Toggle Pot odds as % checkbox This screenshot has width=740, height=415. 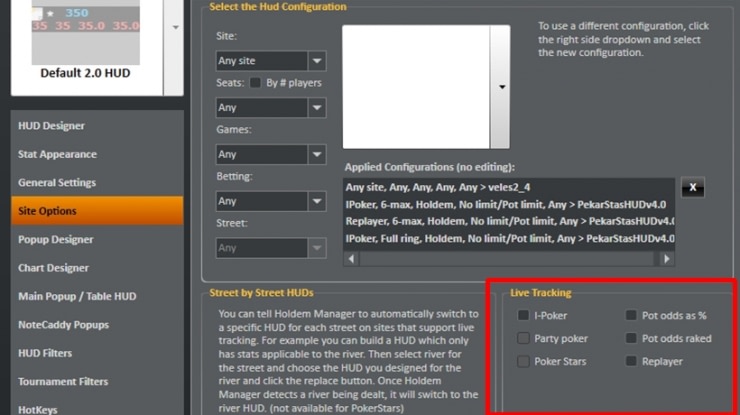click(x=631, y=315)
